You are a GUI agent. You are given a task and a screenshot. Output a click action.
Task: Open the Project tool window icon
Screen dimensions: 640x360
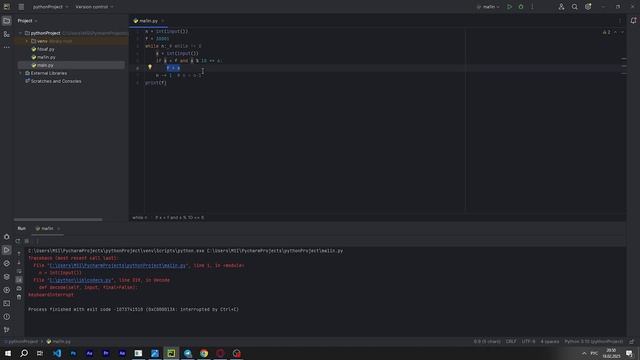pos(7,21)
